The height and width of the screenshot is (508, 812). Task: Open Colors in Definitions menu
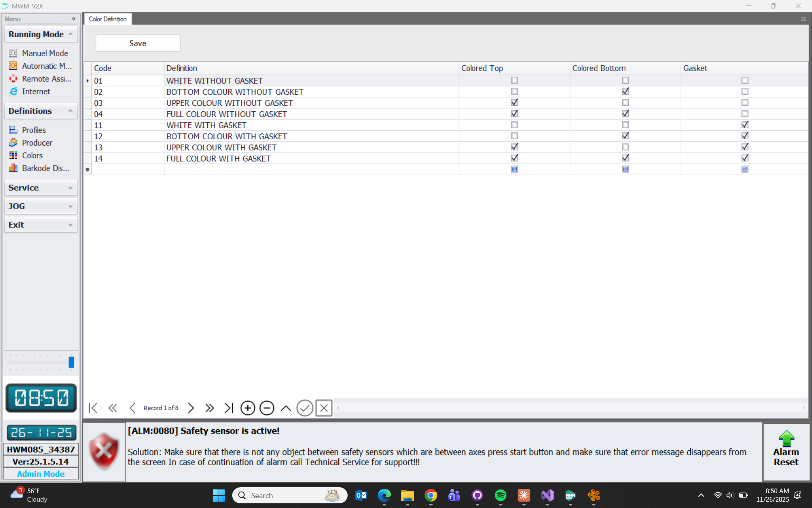pos(32,155)
